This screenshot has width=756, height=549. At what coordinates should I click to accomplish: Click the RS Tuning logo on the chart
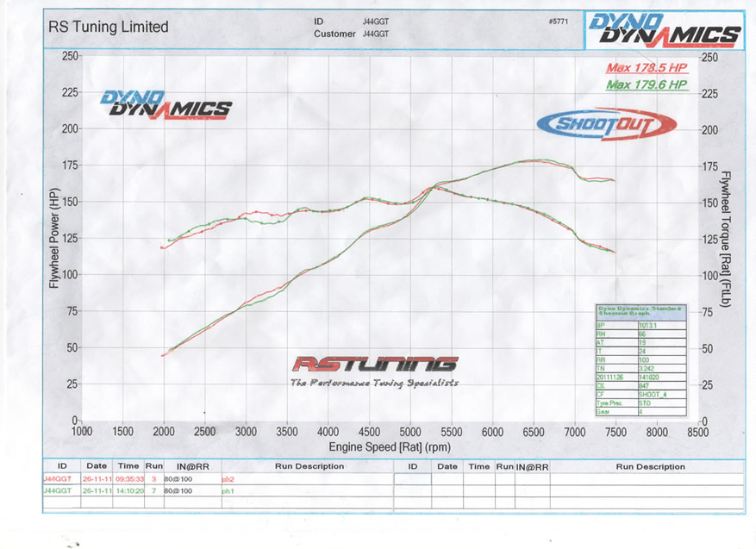coord(374,365)
